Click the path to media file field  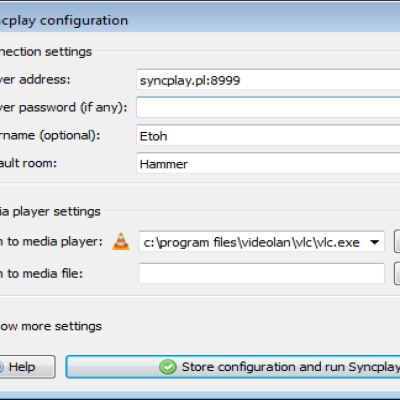coord(262,273)
